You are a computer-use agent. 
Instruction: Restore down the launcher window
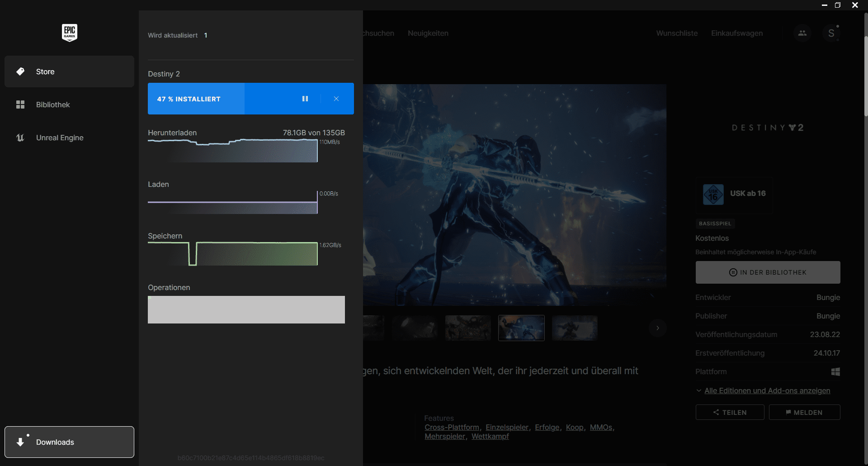[838, 5]
